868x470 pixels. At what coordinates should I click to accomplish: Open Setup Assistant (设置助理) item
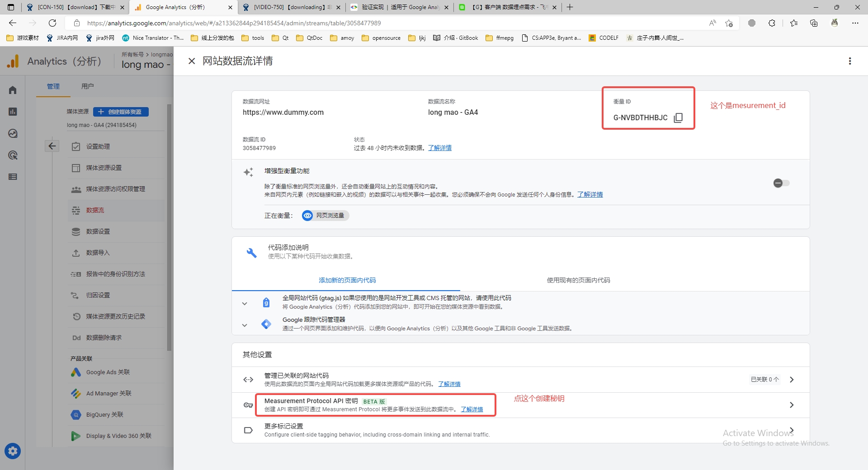point(116,146)
